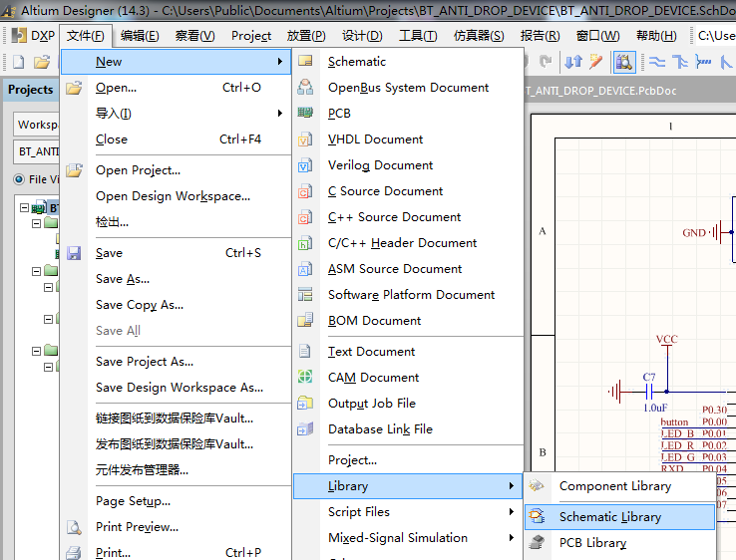736x560 pixels.
Task: Click the open folder toolbar icon
Action: pyautogui.click(x=42, y=62)
